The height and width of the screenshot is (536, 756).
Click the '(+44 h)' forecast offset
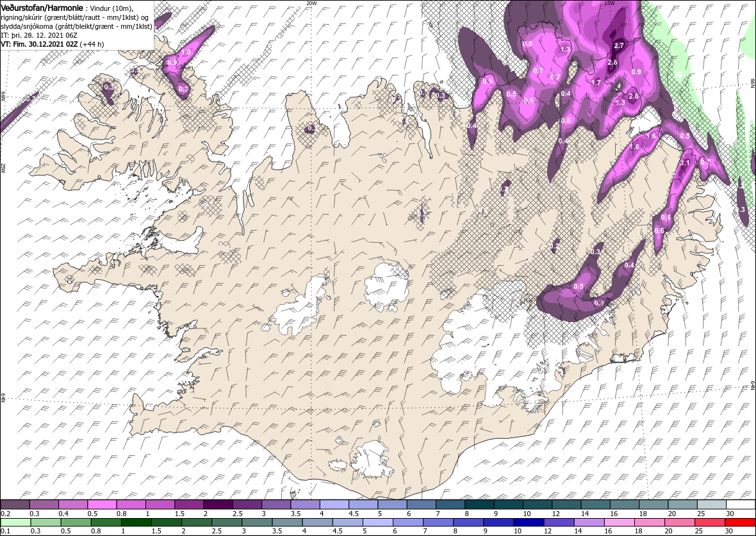94,44
